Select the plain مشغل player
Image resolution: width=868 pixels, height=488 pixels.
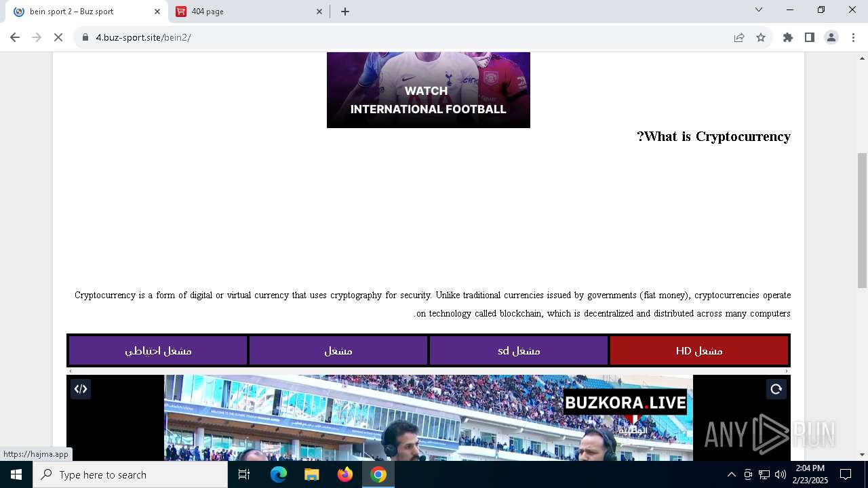point(338,350)
